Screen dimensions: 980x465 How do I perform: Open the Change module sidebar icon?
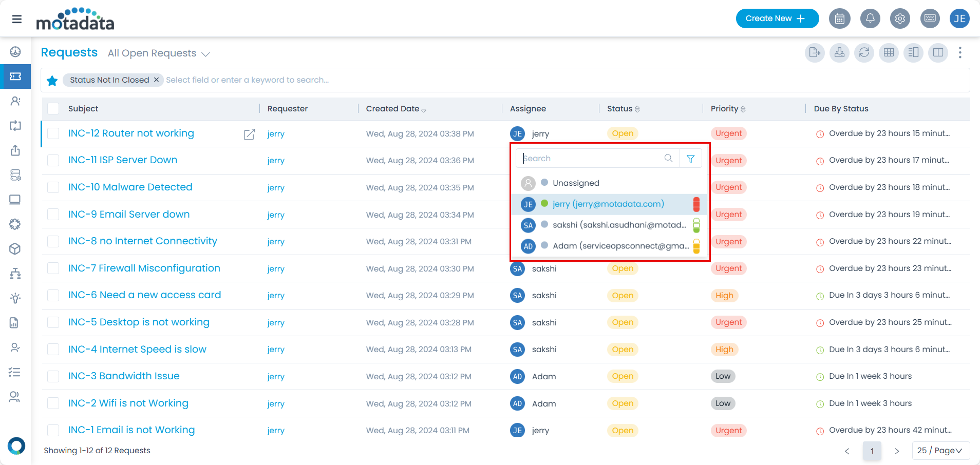point(15,126)
